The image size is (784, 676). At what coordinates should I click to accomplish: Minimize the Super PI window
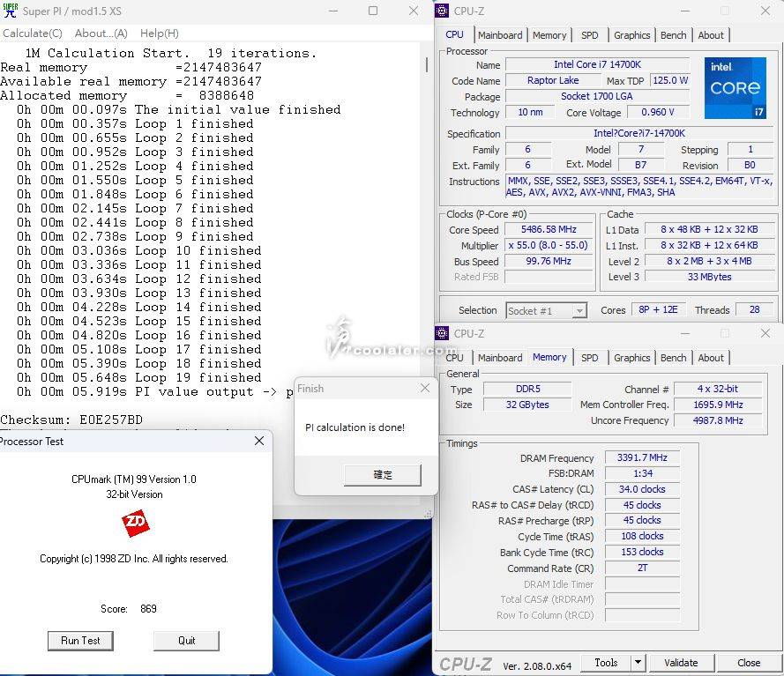click(x=333, y=11)
